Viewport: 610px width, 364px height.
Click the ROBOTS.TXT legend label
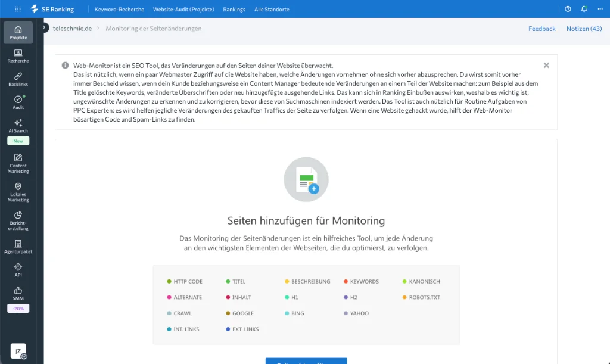424,297
